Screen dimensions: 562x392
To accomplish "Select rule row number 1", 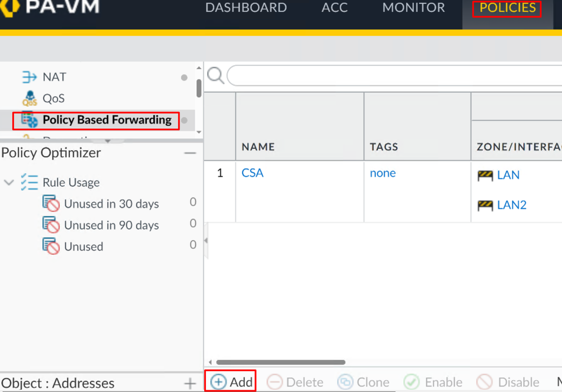I will (x=220, y=173).
